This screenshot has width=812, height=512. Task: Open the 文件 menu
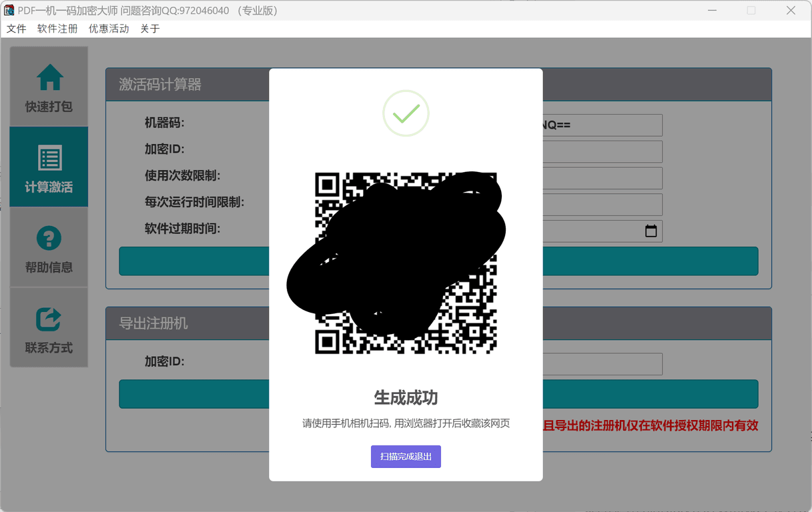point(17,29)
